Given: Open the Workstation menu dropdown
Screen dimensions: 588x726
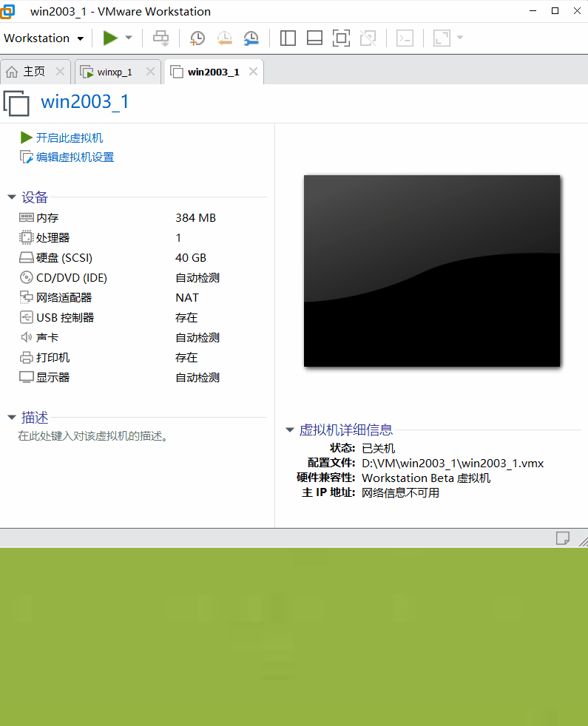Looking at the screenshot, I should [44, 38].
